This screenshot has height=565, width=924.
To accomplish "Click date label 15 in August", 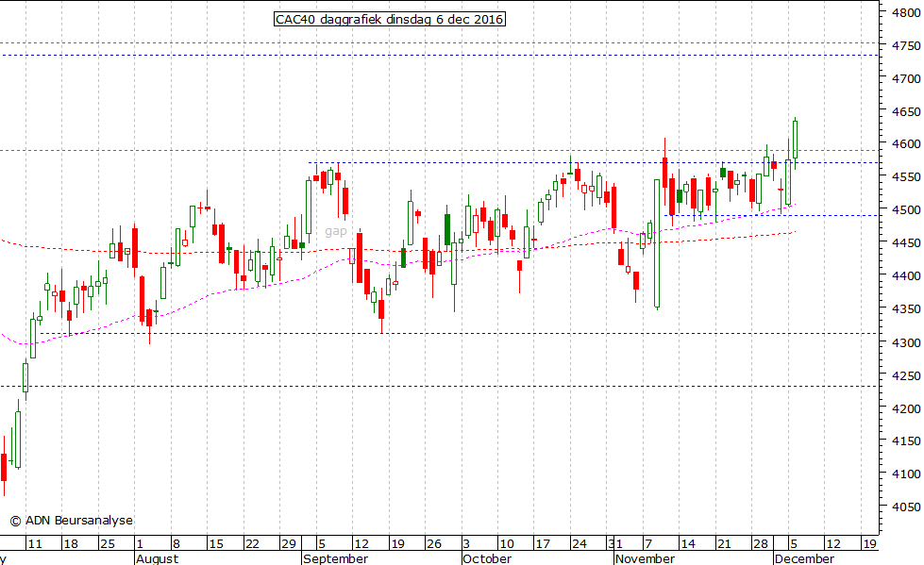I will coord(216,544).
